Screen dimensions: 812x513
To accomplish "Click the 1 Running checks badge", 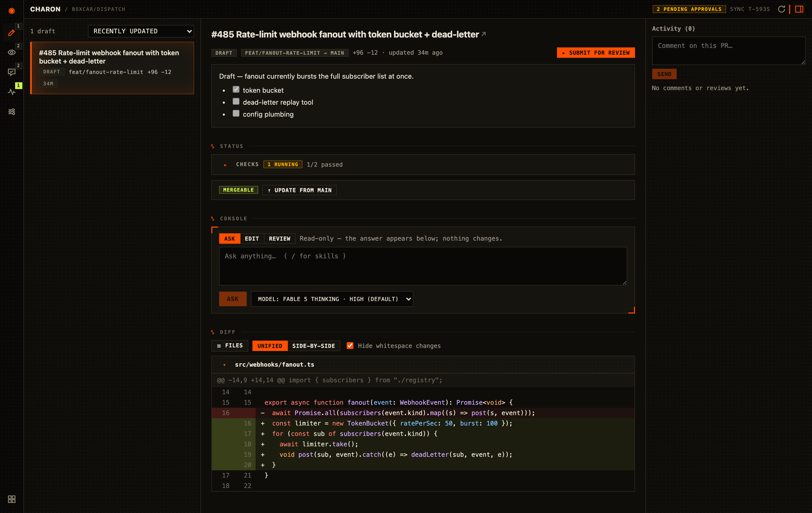I will click(283, 164).
